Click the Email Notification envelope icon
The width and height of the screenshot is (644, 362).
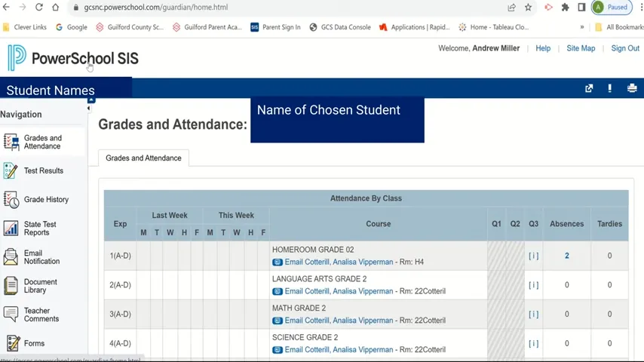[11, 257]
